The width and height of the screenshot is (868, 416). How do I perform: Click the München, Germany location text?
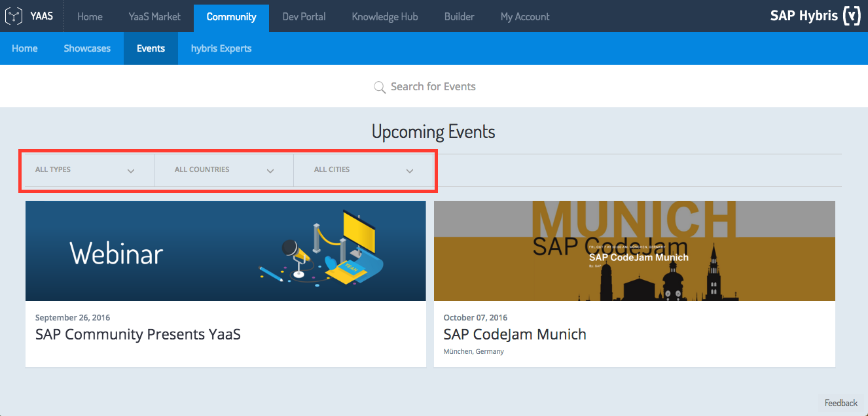click(473, 352)
